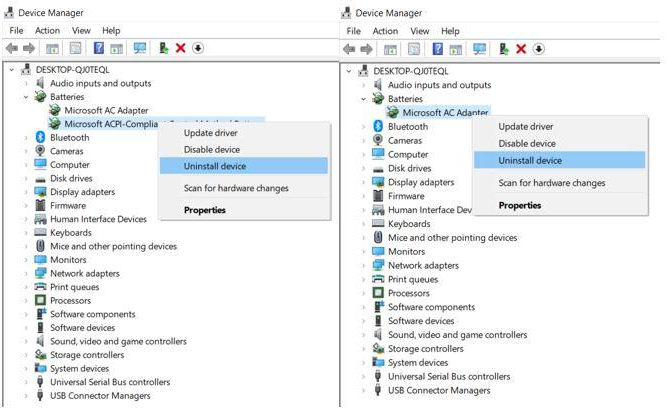Screen dimensions: 672x412
Task: Collapse the Batteries node in left window
Action: coord(26,97)
